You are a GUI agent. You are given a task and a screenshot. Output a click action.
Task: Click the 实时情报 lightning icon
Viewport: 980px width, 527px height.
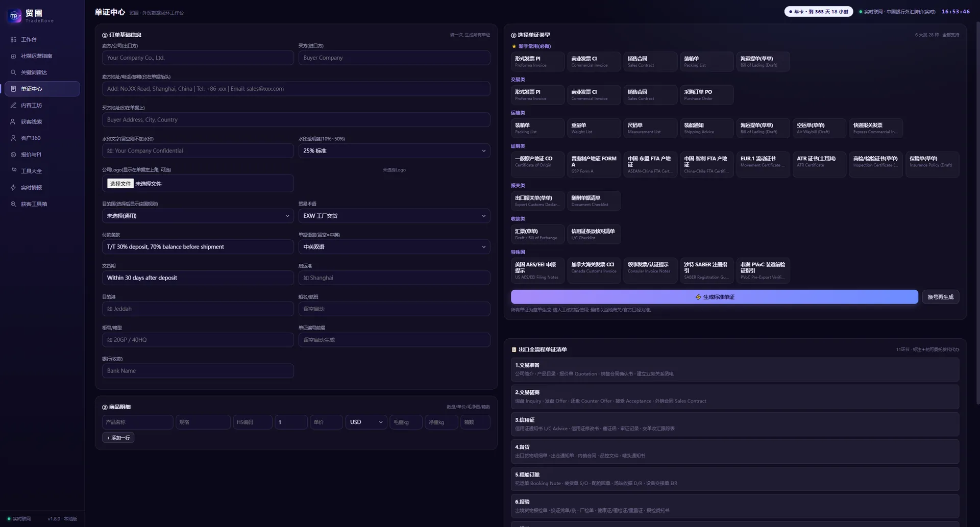click(x=13, y=188)
